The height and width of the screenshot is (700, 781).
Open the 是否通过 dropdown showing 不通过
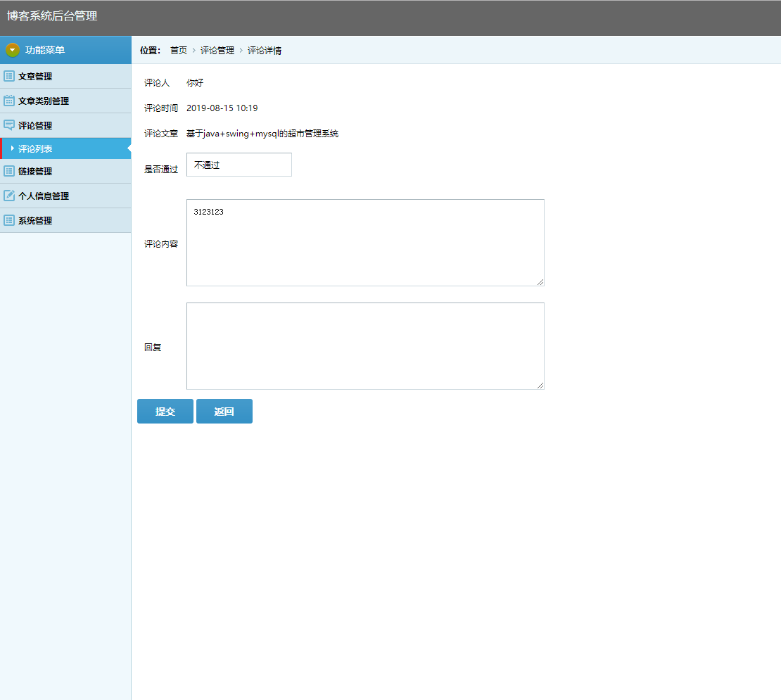239,165
